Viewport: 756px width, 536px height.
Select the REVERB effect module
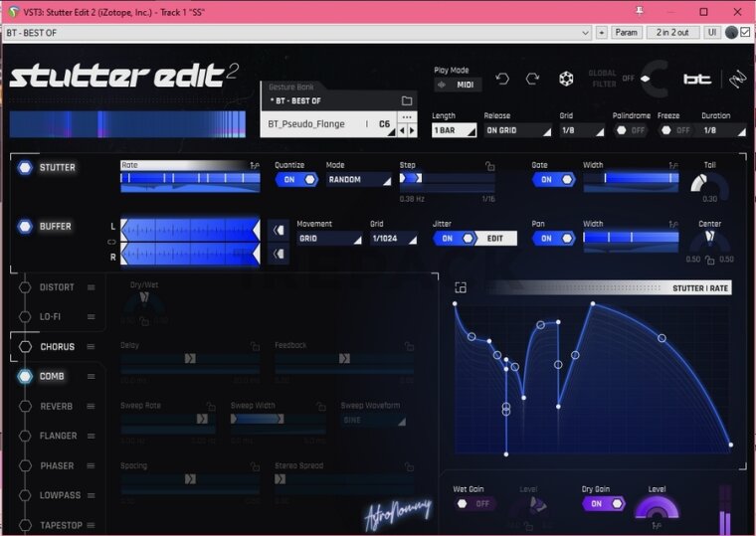[57, 407]
